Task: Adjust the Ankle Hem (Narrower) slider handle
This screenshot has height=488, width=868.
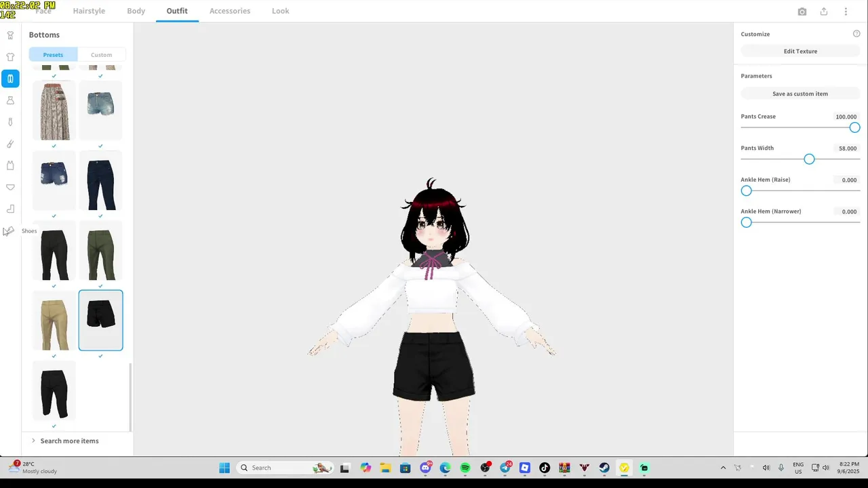Action: coord(747,223)
